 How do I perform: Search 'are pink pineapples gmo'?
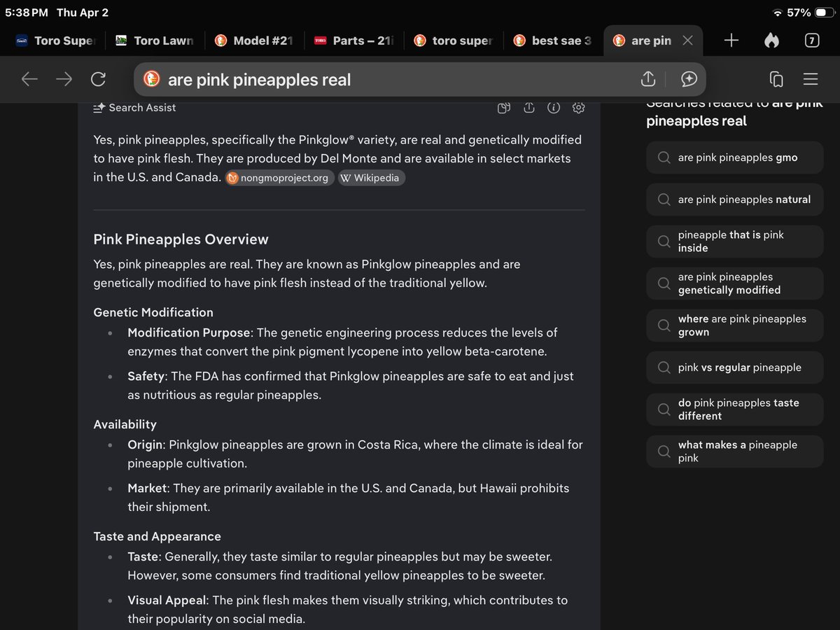pos(735,157)
